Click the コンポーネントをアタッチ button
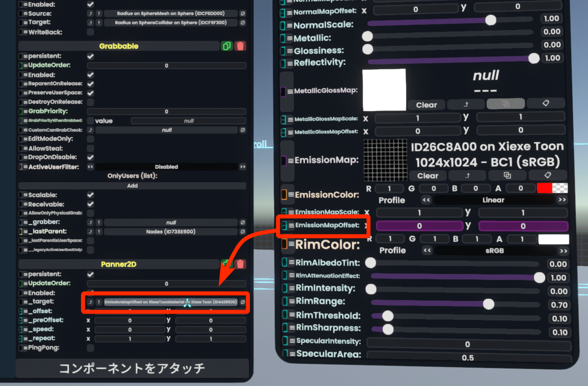588x386 pixels. pyautogui.click(x=132, y=368)
